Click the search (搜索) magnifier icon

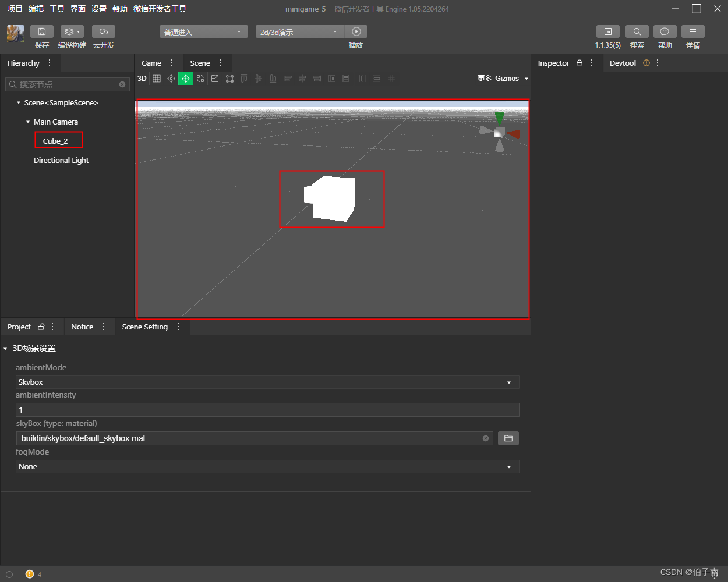tap(637, 31)
